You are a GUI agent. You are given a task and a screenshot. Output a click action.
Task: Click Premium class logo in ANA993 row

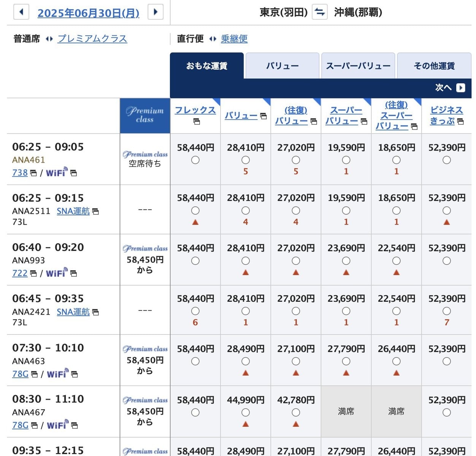tap(145, 249)
